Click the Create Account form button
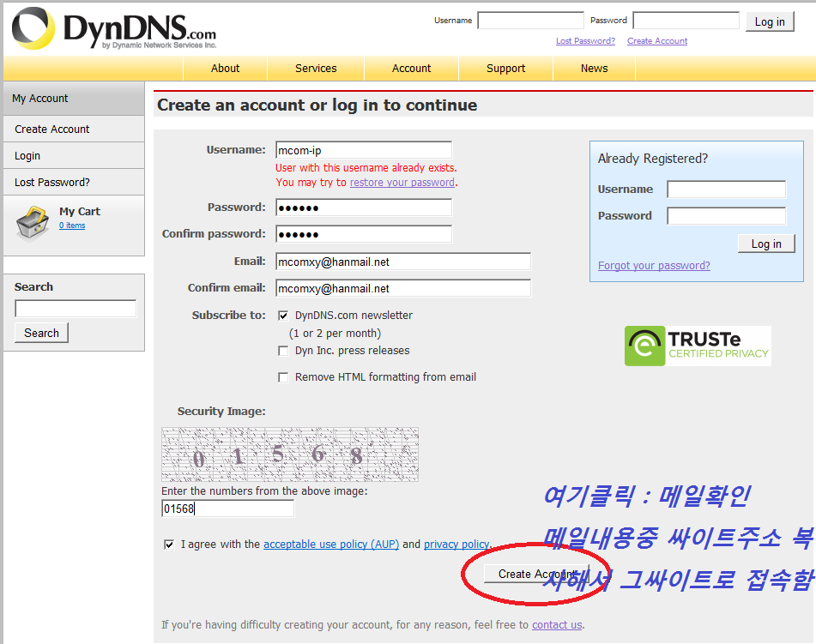This screenshot has height=644, width=816. click(536, 574)
